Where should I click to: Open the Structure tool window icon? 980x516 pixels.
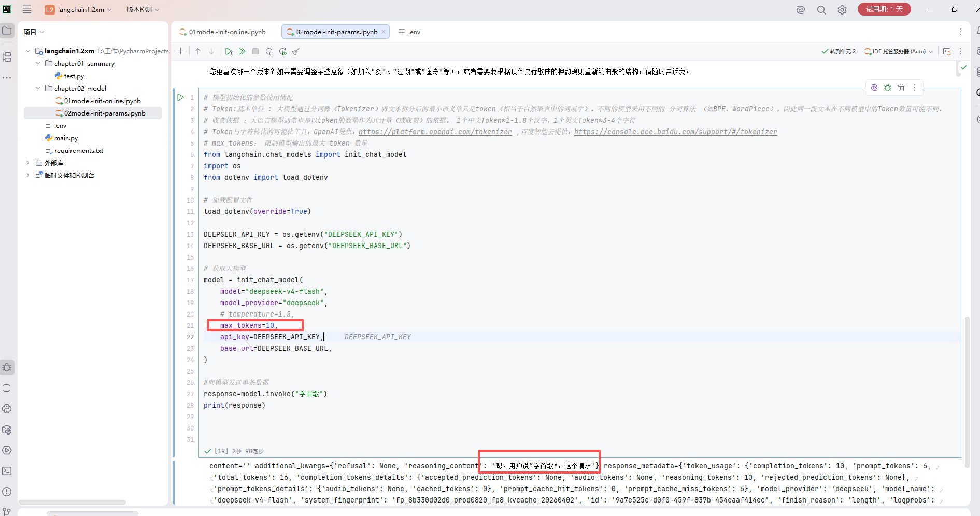[7, 57]
